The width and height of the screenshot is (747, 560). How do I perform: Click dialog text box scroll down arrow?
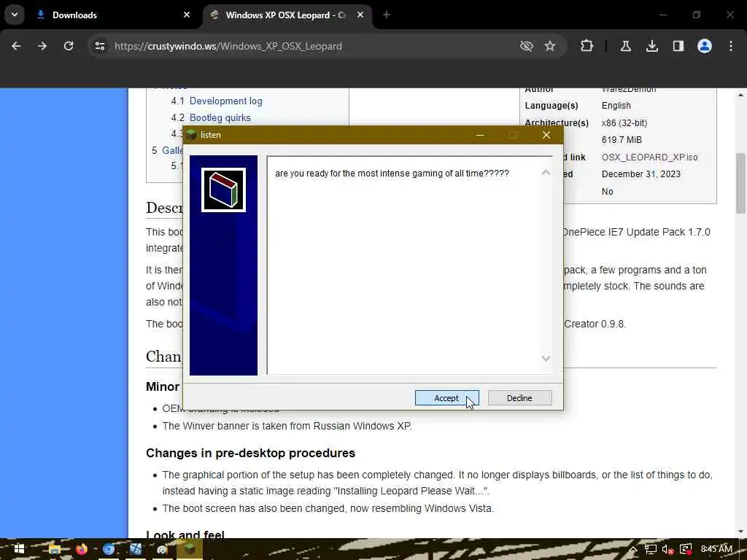tap(546, 359)
